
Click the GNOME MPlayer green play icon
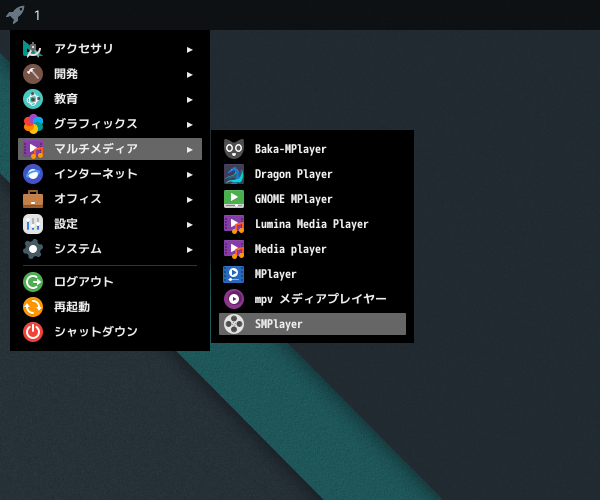[x=234, y=199]
